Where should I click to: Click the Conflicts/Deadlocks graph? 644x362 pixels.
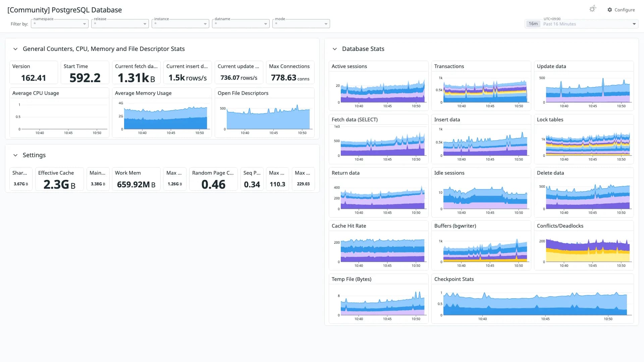584,250
